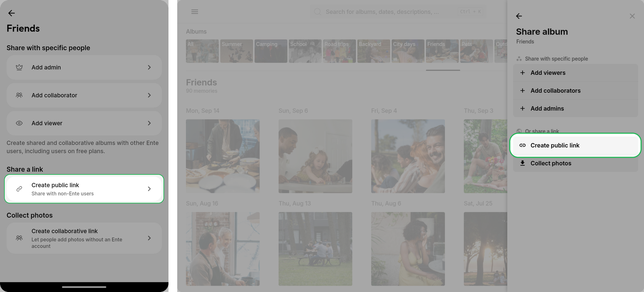This screenshot has height=292, width=644.
Task: Click Add collaborators in Share album panel
Action: click(x=575, y=91)
